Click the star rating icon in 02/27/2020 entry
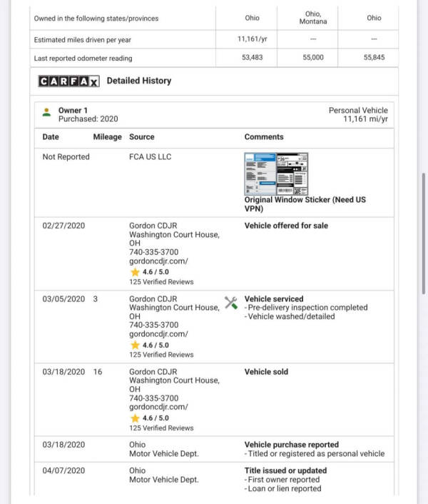 click(134, 272)
